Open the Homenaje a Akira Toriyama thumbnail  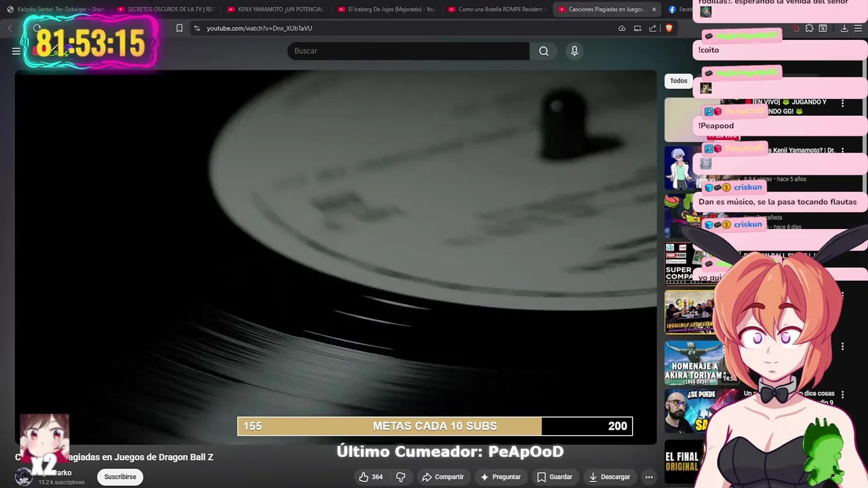coord(694,363)
